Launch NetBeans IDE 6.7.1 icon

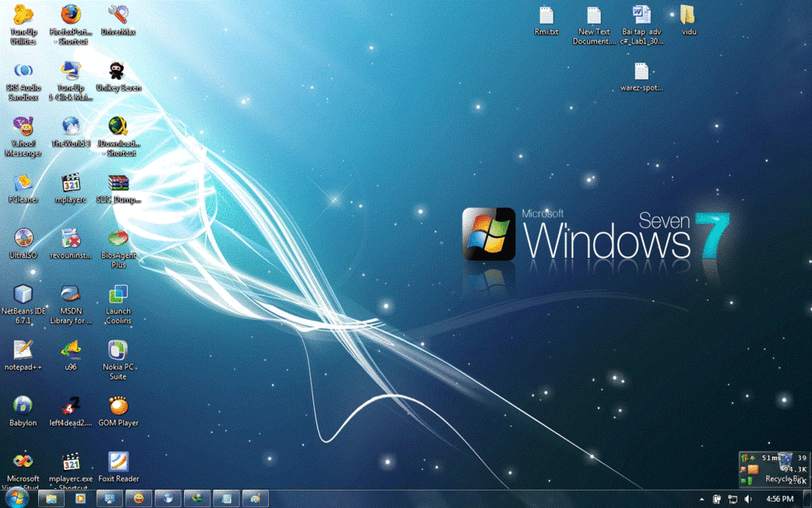[23, 303]
